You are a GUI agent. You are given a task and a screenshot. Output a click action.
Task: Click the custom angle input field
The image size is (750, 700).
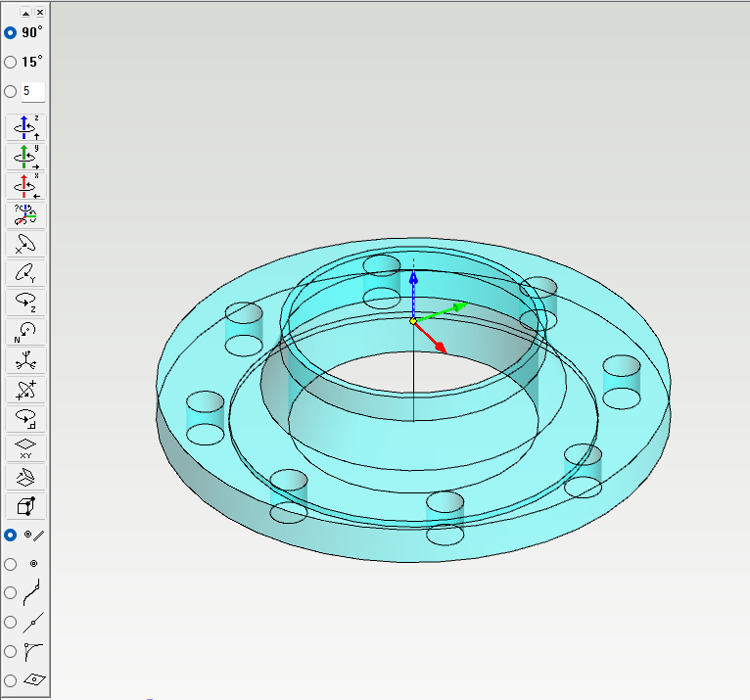(33, 91)
